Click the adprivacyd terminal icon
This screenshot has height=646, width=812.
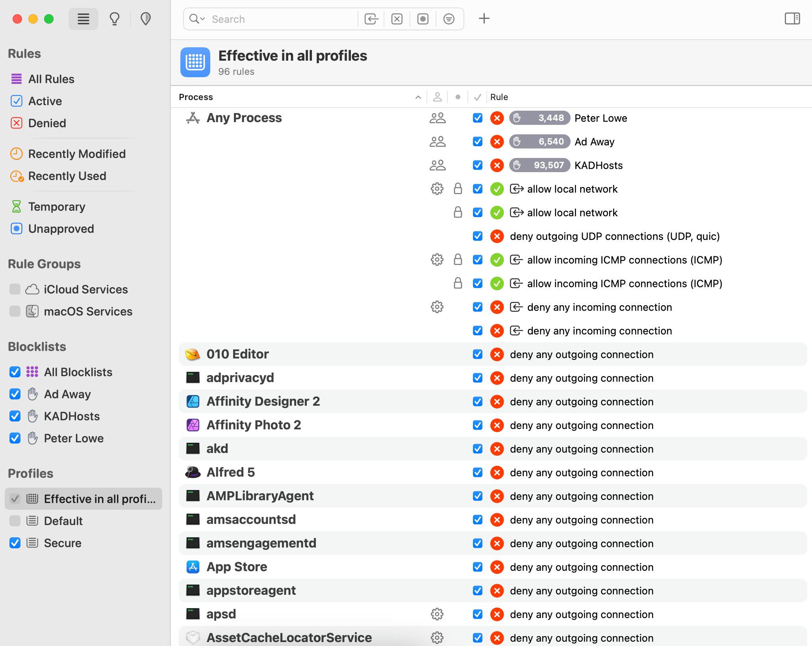coord(193,378)
